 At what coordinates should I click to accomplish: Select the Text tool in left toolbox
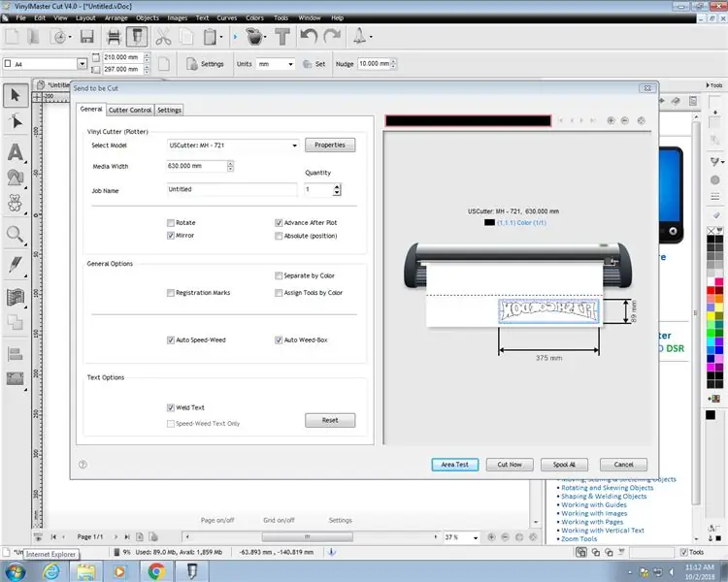(x=16, y=152)
